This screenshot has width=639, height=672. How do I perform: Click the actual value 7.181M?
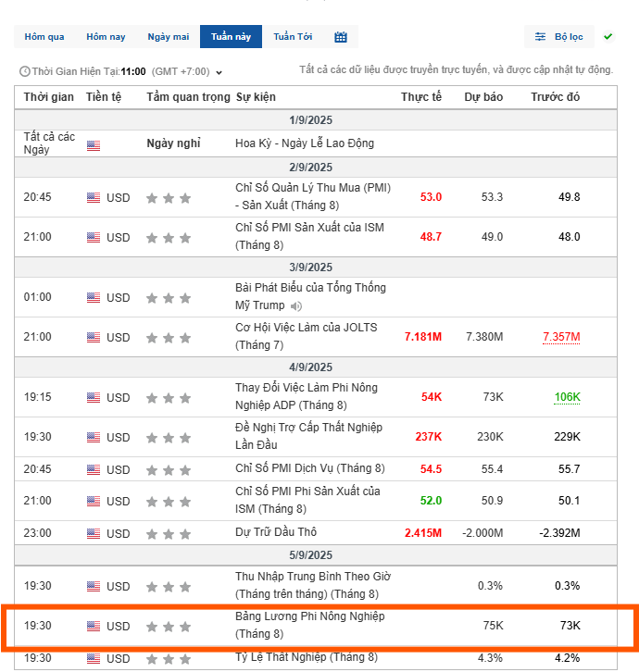pos(423,337)
